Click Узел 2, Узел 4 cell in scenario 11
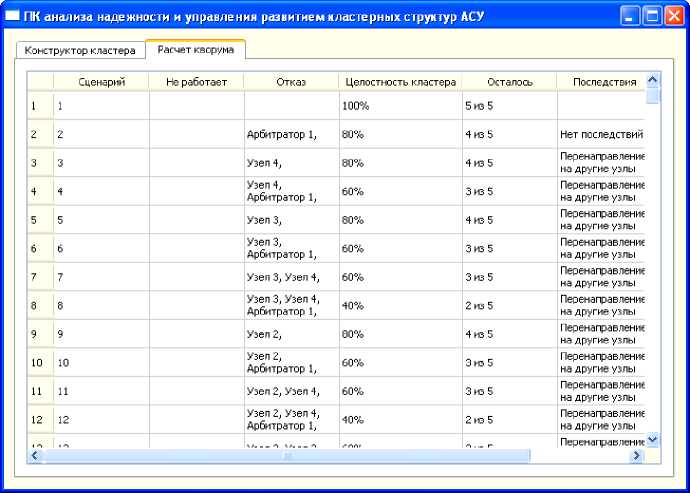Screen dimensions: 690x493 [x=291, y=391]
